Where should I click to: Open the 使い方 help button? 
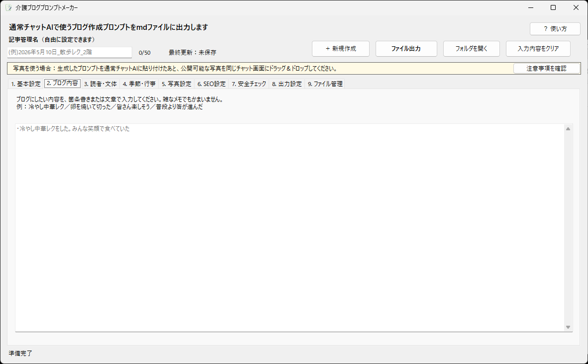click(555, 28)
